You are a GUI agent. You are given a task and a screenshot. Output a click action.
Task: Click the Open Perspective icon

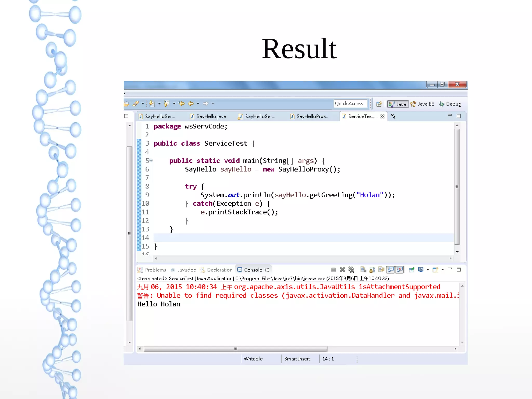[x=379, y=104]
